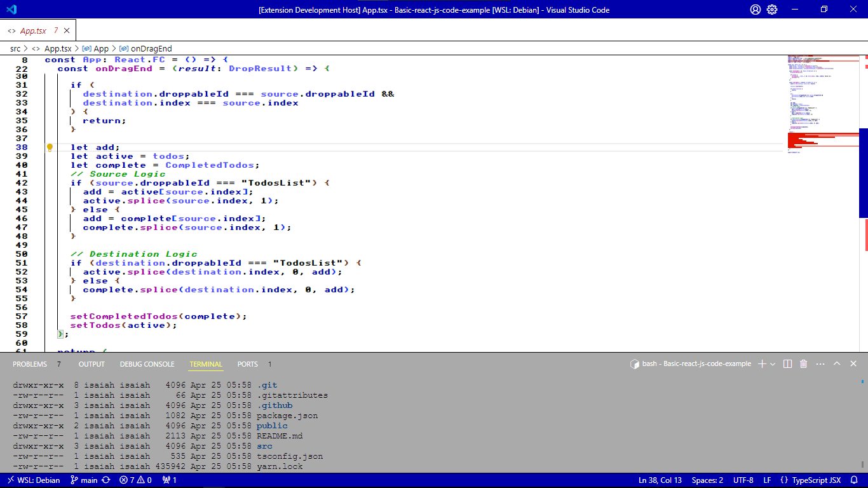
Task: Switch to the PROBLEMS panel tab
Action: point(30,364)
